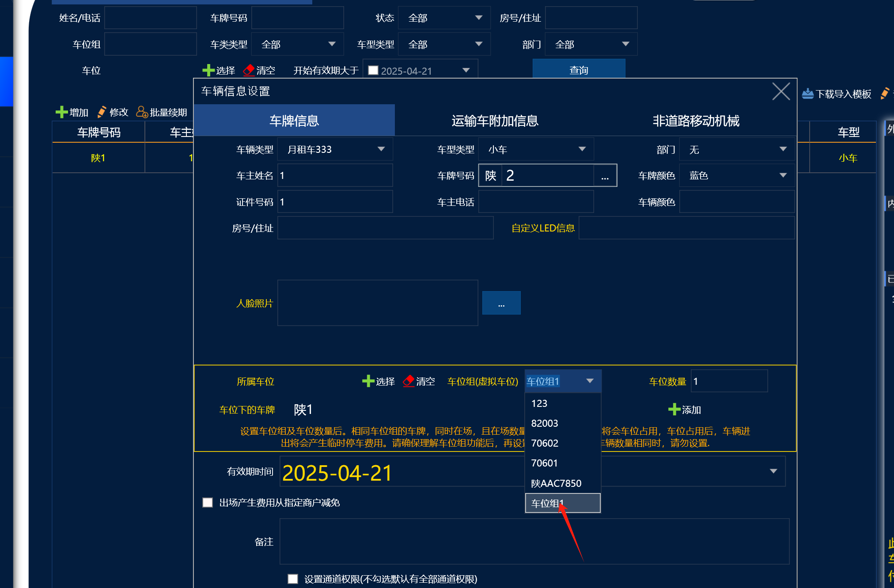Click 清空 eraser beside 所属车位
The height and width of the screenshot is (588, 894).
coord(409,381)
